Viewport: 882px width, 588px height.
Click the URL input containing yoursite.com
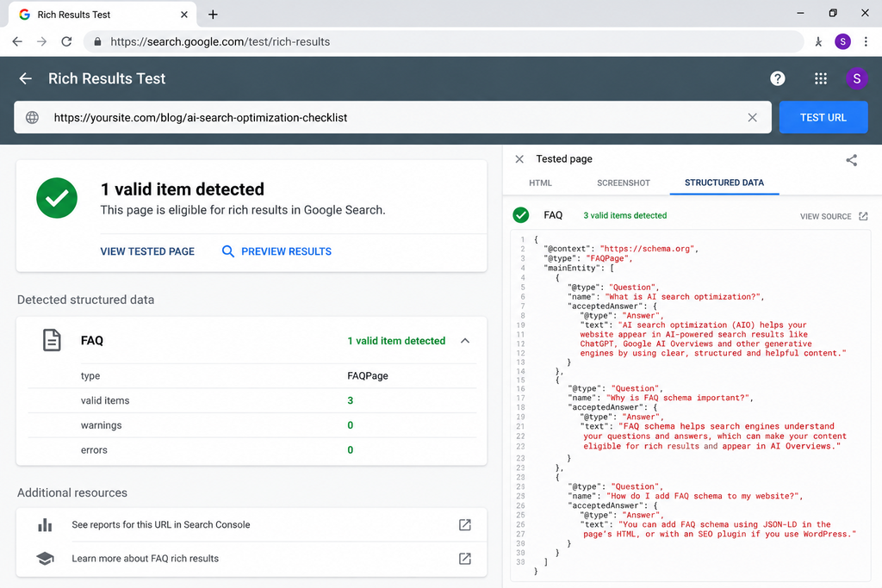coord(393,117)
